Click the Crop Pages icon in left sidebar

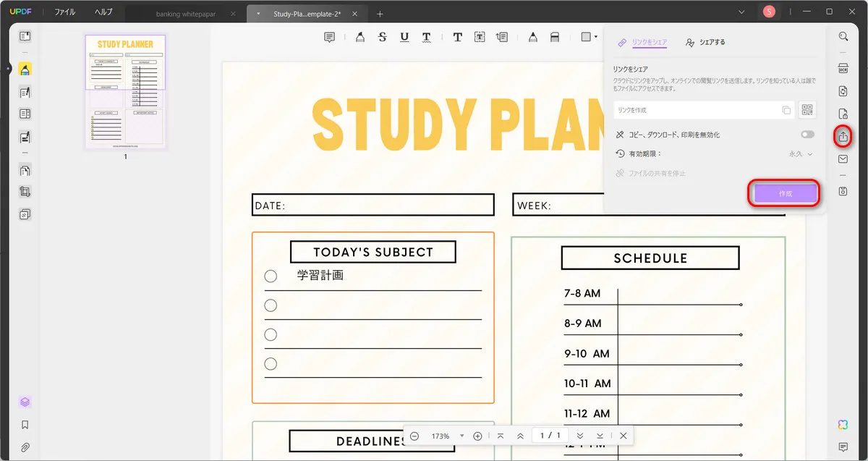(25, 192)
